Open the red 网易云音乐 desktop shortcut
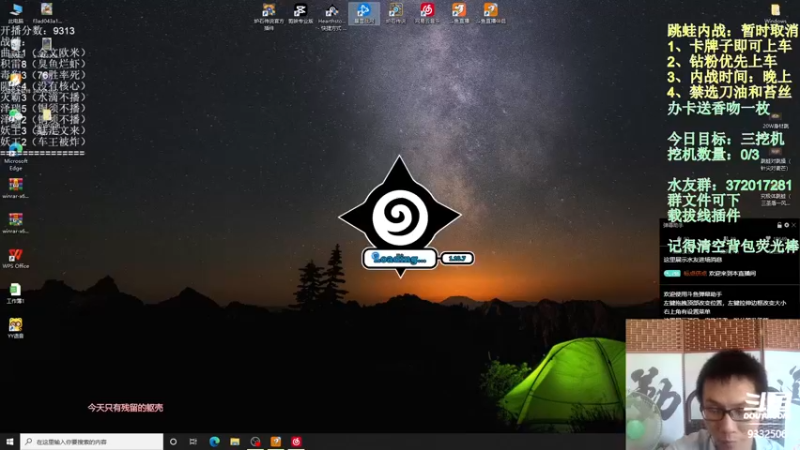800x450 pixels. click(427, 13)
